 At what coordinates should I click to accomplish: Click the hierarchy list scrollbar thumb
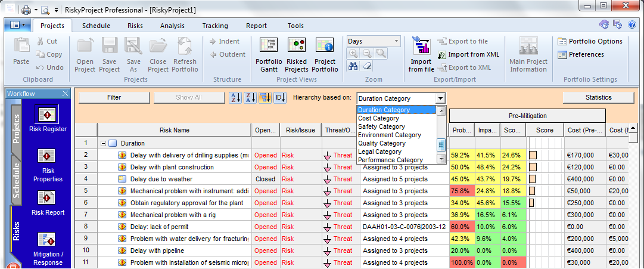(441, 144)
